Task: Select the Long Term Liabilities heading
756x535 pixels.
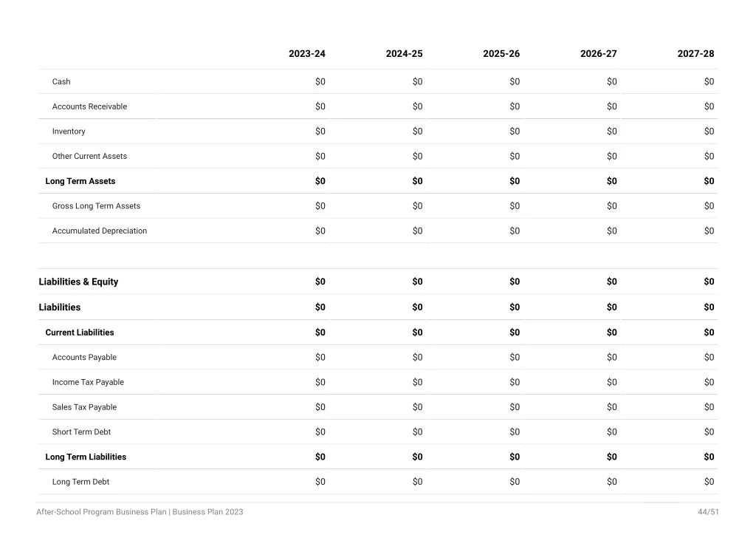Action: 86,457
